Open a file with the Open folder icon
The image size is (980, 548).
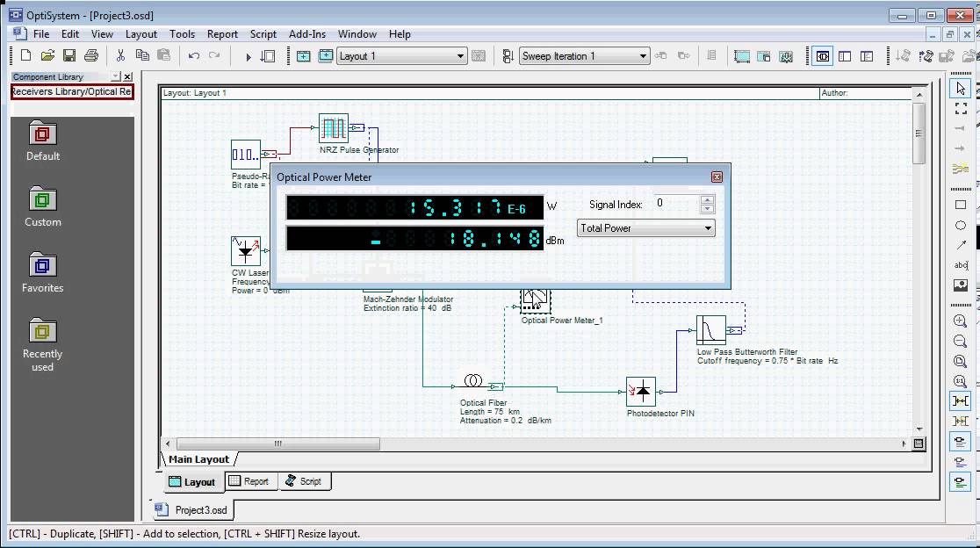click(x=47, y=55)
